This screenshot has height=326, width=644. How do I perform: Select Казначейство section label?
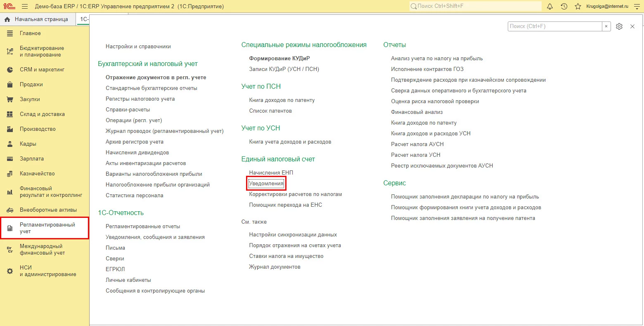tap(37, 174)
